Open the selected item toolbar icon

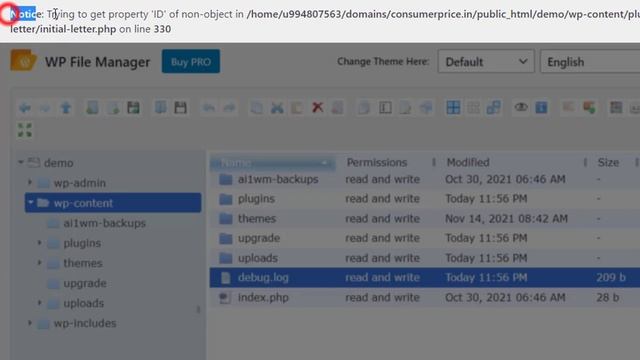point(160,108)
